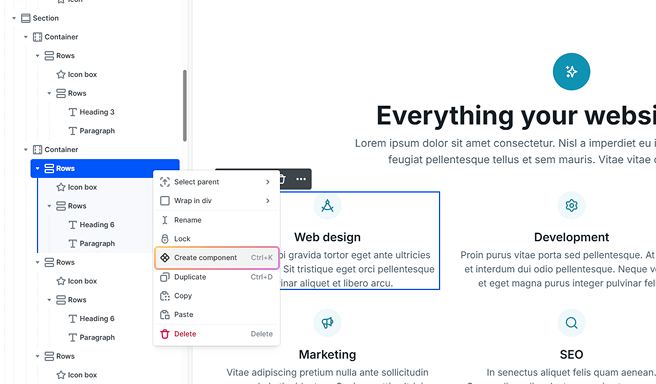
Task: Click the Paragraph text icon in highlighted group
Action: 72,243
